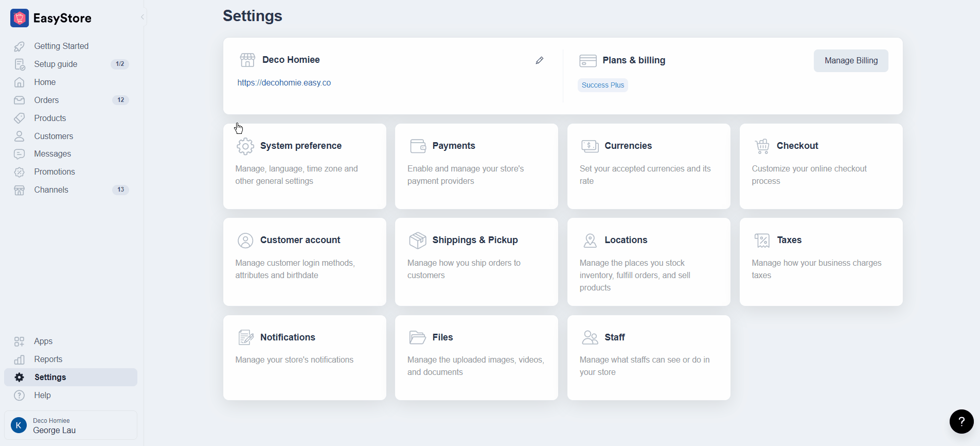This screenshot has height=446, width=980.
Task: Click the EasyStore logo icon
Action: (20, 18)
